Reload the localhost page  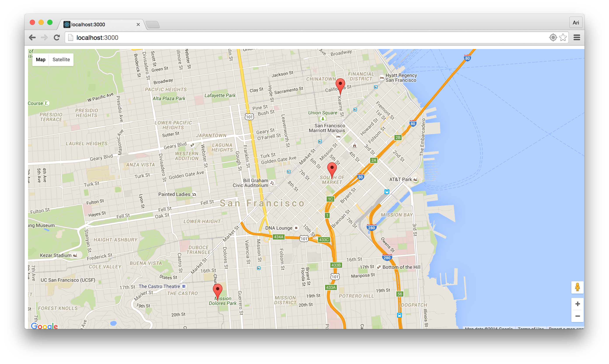[57, 38]
